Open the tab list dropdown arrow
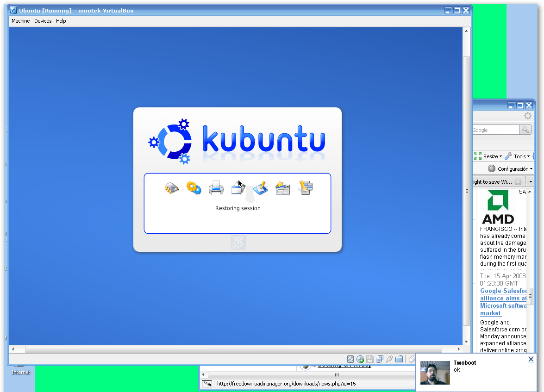The height and width of the screenshot is (392, 544). coord(531,182)
